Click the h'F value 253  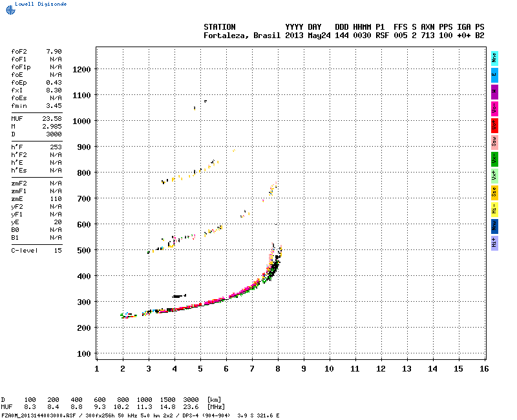click(x=56, y=147)
